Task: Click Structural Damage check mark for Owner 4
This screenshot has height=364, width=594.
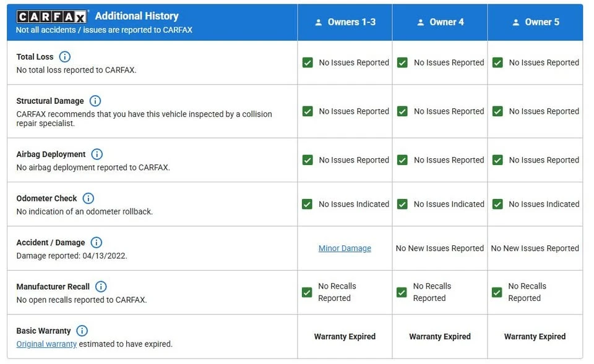Action: click(x=402, y=111)
